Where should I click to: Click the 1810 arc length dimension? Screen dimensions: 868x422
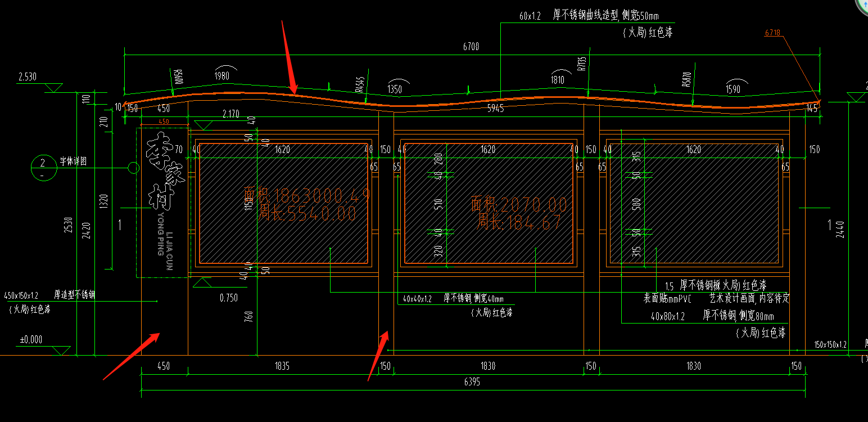[x=557, y=80]
